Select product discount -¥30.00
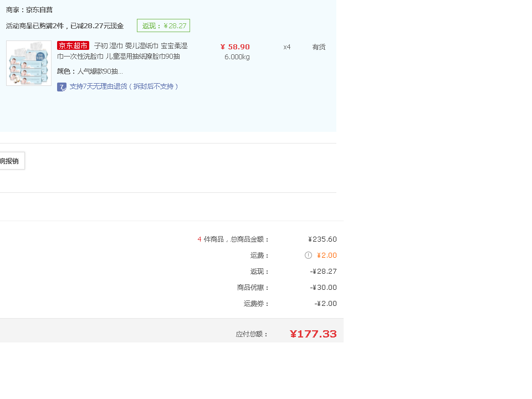 pyautogui.click(x=323, y=288)
